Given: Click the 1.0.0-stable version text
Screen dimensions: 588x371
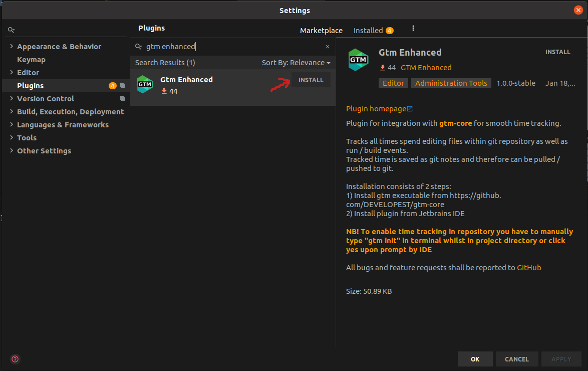Looking at the screenshot, I should click(x=516, y=83).
